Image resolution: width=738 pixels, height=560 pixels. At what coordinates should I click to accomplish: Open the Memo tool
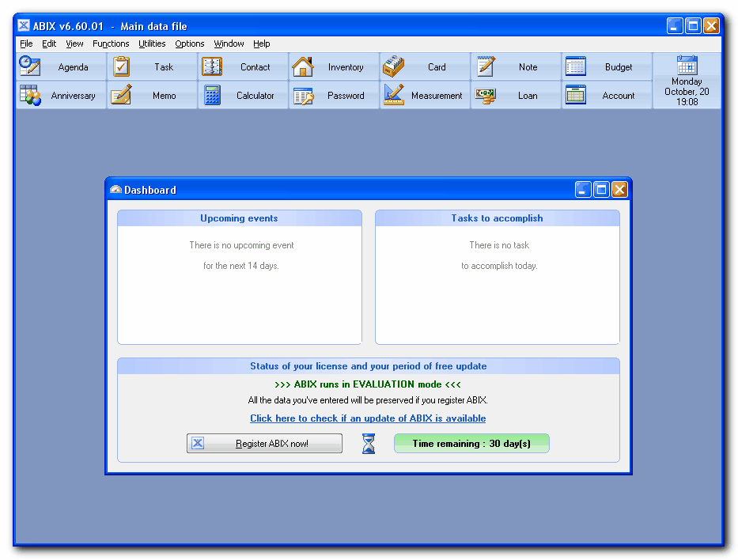point(152,95)
